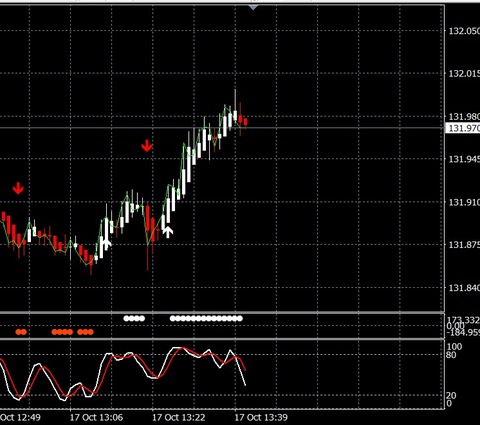
Task: Select the last red candle on the chart
Action: pyautogui.click(x=246, y=122)
